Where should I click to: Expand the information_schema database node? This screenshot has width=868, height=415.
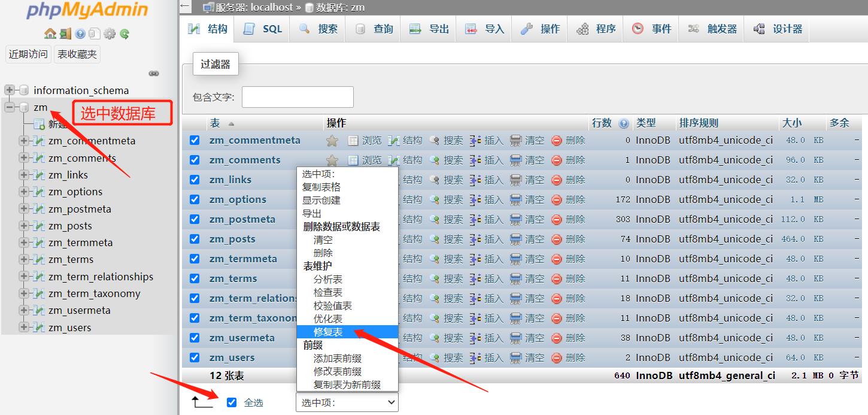click(10, 90)
